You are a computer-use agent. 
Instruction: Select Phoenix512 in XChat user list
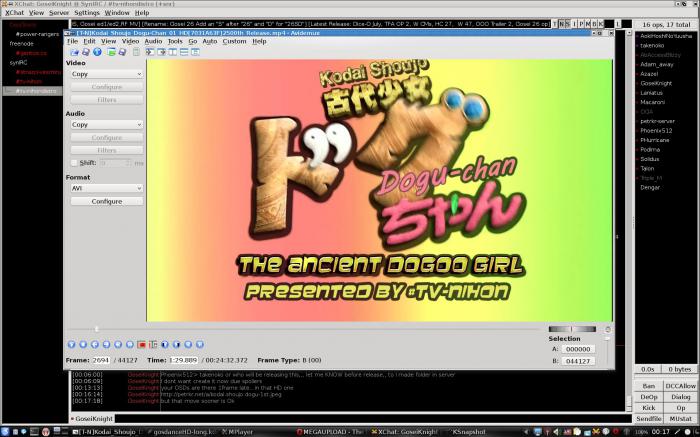tap(656, 131)
